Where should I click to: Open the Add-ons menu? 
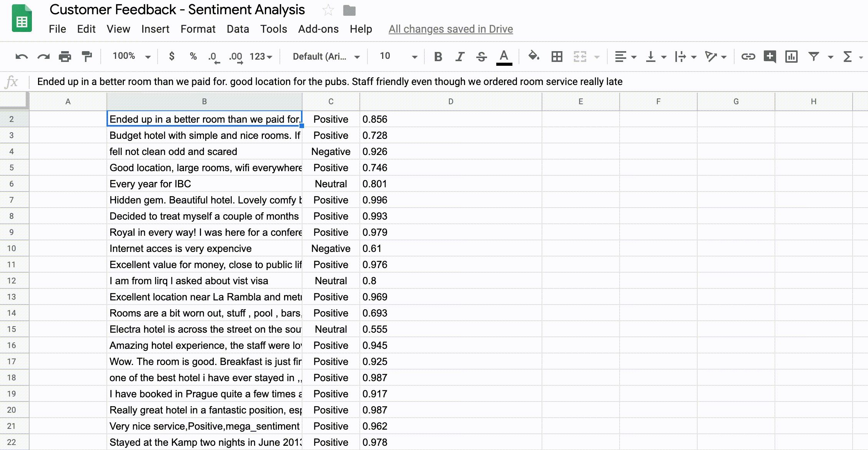click(318, 29)
